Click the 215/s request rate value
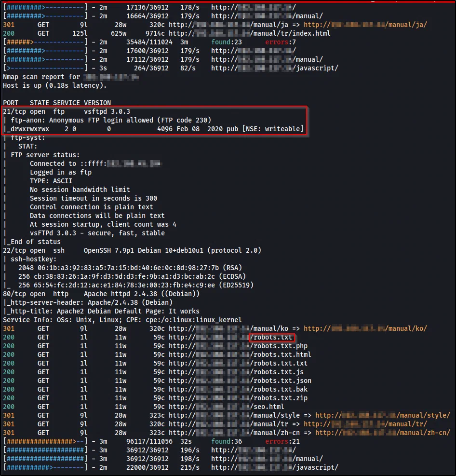Screen dimensions: 456x476 [189, 467]
